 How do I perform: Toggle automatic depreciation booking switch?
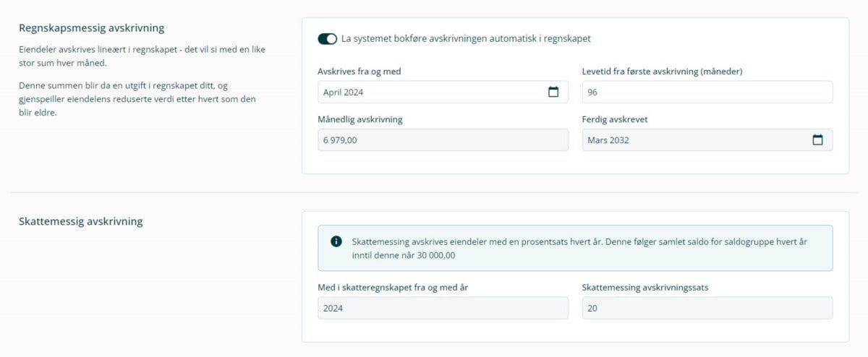(x=327, y=39)
